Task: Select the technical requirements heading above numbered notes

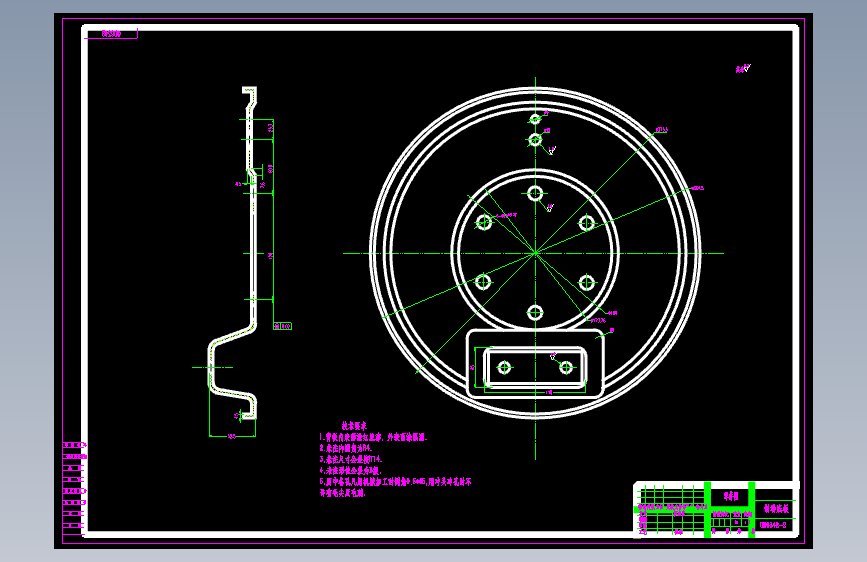Action: pyautogui.click(x=354, y=426)
